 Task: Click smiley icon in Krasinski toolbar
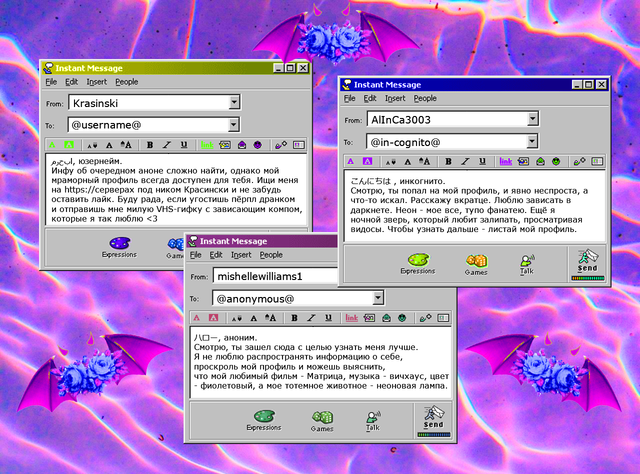[255, 145]
